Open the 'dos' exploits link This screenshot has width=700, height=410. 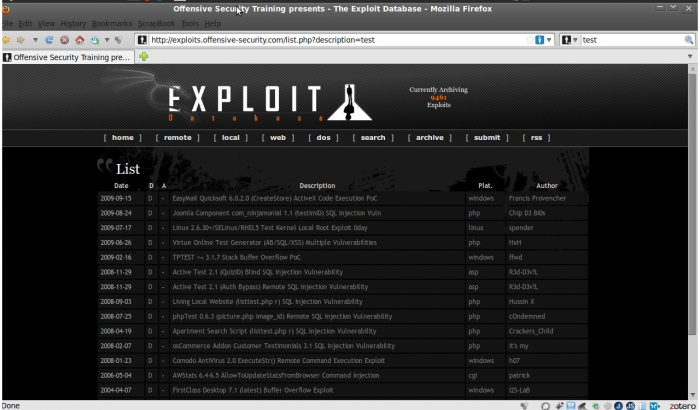tap(323, 138)
